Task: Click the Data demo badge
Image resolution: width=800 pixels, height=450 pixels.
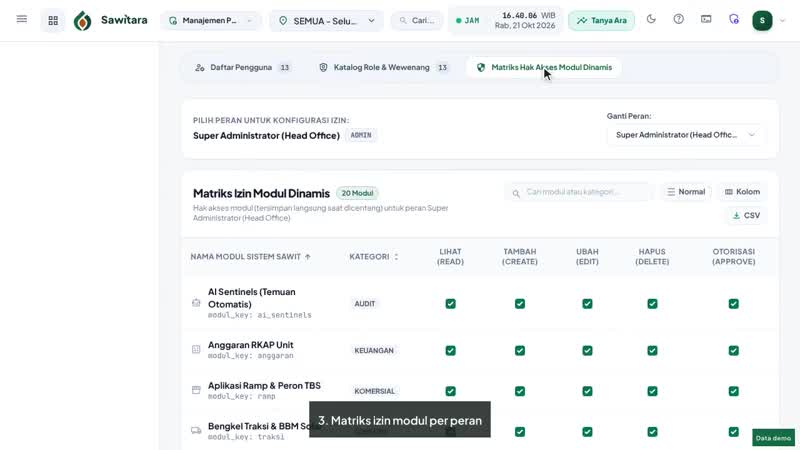Action: 773,438
